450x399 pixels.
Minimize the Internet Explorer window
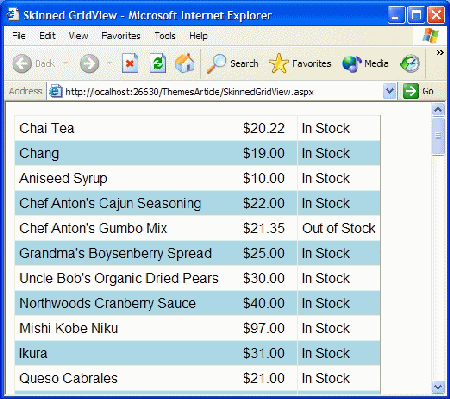pyautogui.click(x=396, y=15)
